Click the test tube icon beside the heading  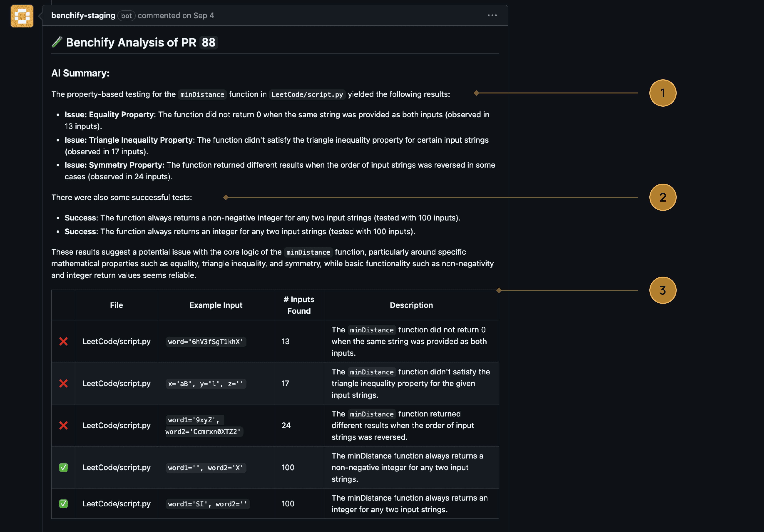click(x=57, y=42)
